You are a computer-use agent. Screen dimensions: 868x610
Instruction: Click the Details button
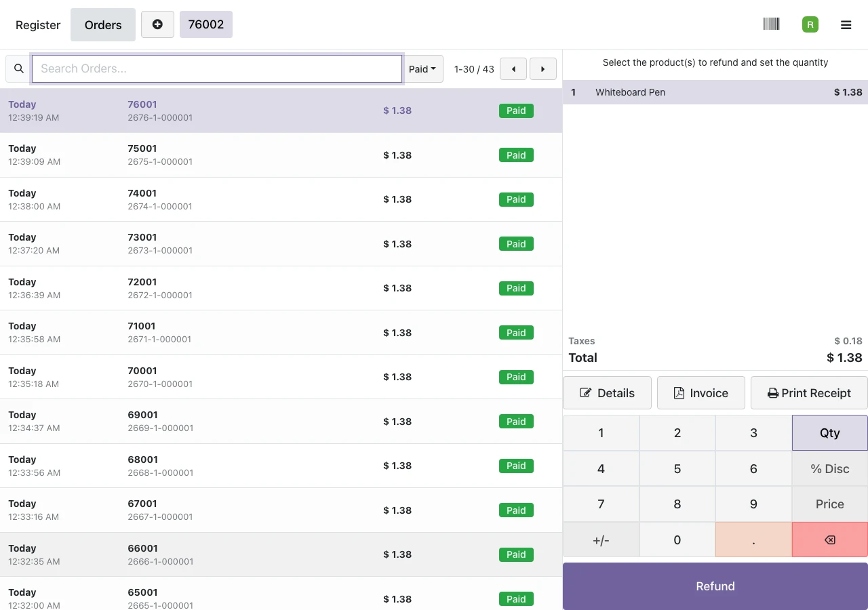[x=607, y=393]
